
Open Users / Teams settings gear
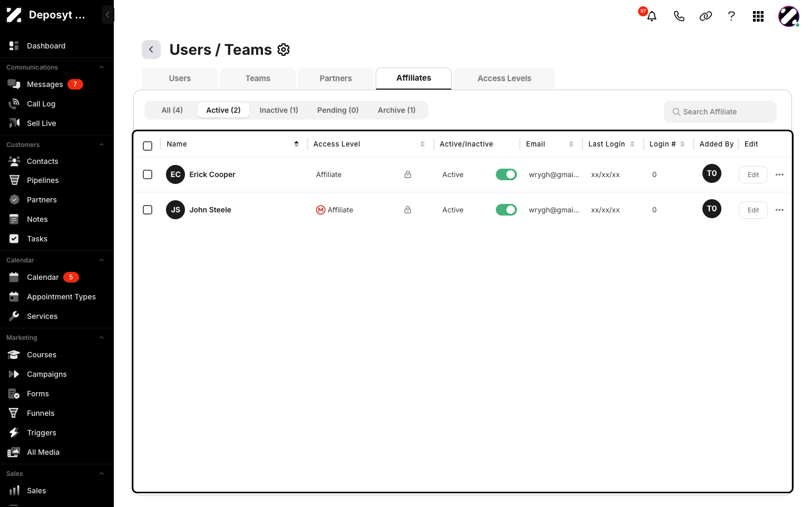coord(283,50)
